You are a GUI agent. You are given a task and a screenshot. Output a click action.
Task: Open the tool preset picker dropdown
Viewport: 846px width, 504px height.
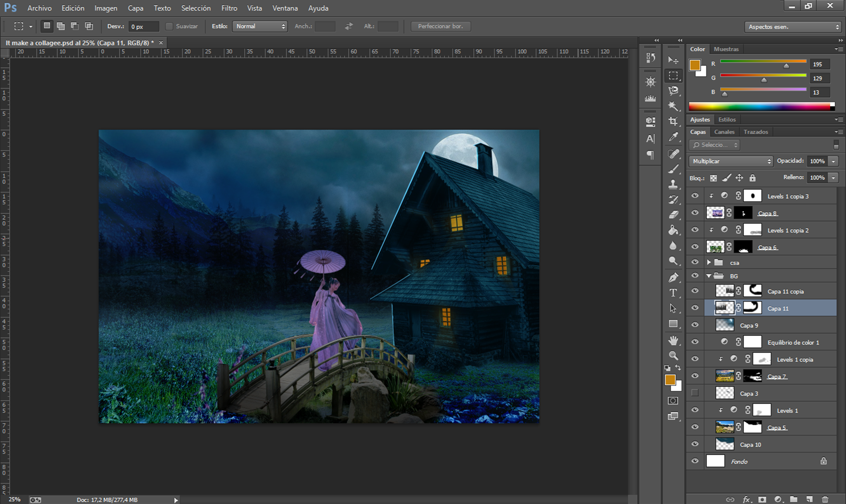[31, 26]
